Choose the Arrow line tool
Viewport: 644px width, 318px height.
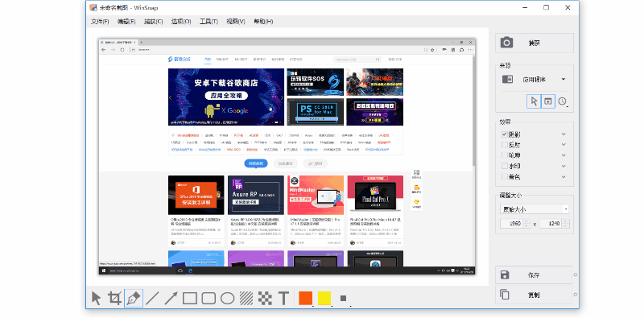(x=171, y=298)
